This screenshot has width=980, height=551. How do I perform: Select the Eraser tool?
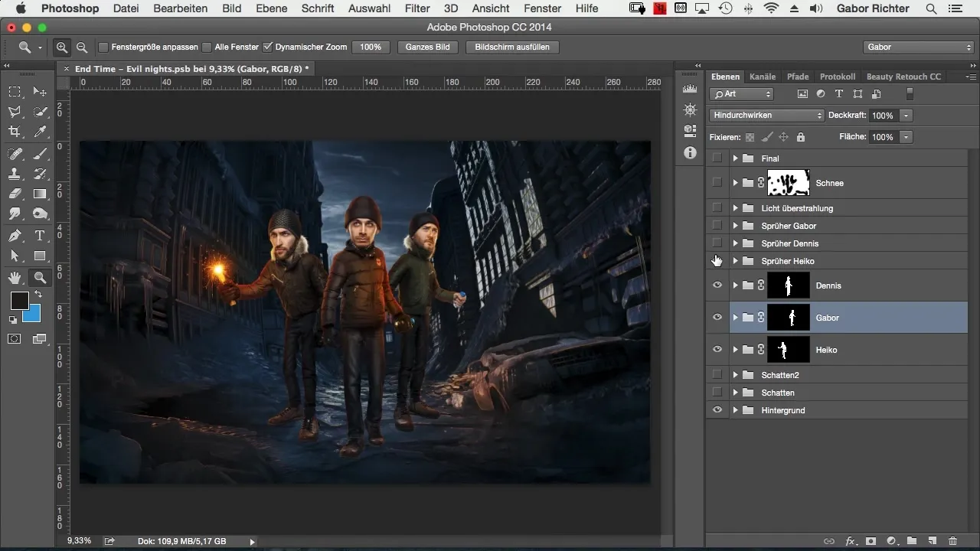click(15, 194)
